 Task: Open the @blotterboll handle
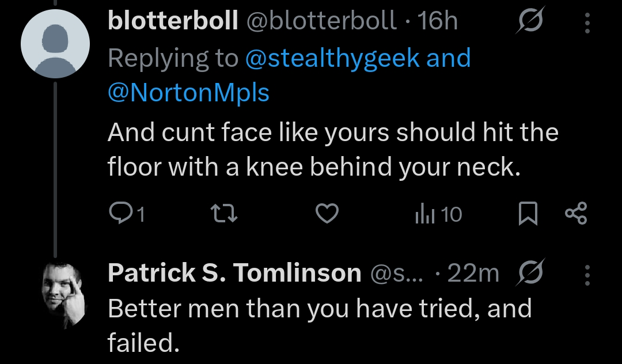coord(322,20)
